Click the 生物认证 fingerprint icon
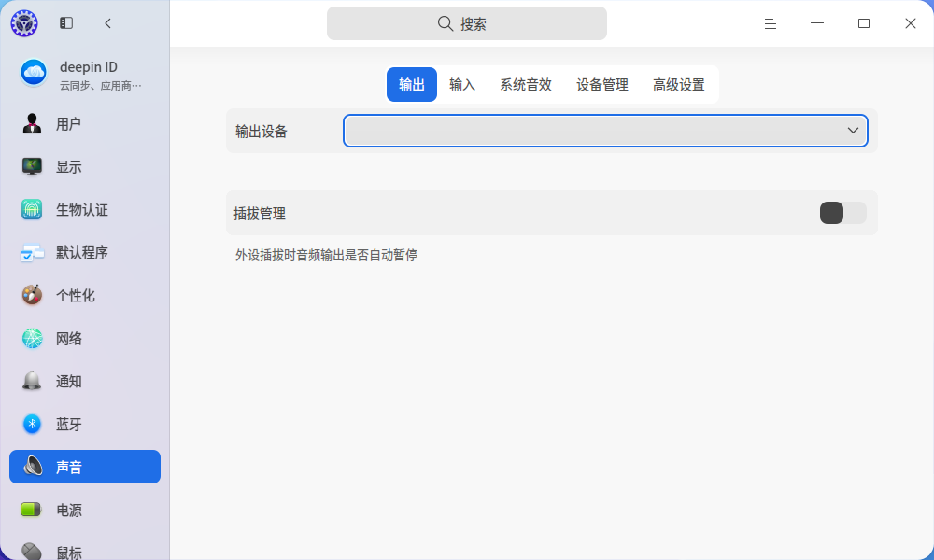The image size is (934, 560). (x=32, y=209)
